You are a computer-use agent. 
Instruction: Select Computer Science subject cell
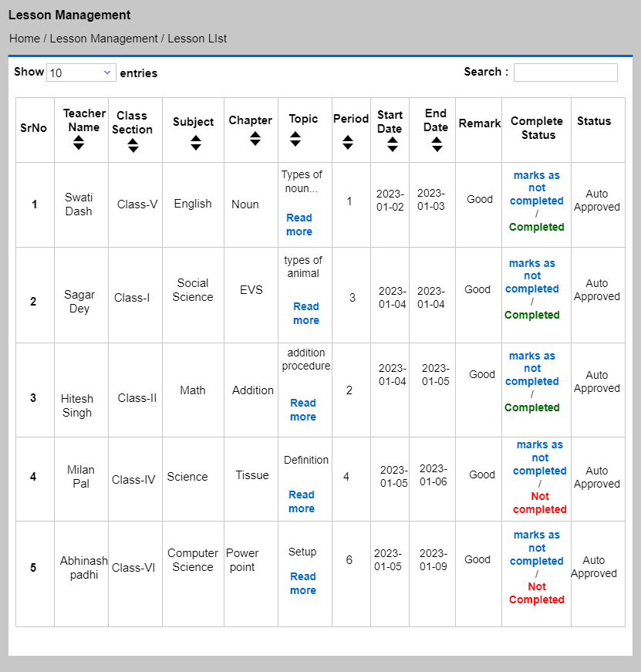tap(193, 559)
